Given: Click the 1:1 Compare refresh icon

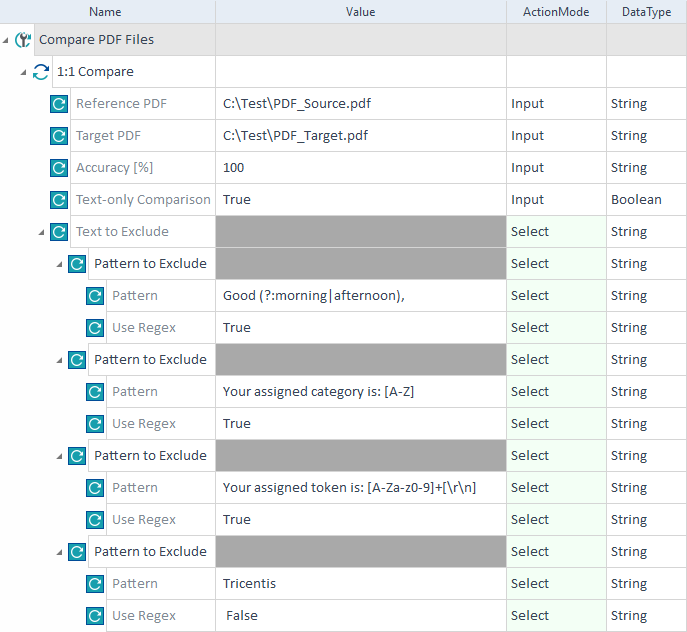Looking at the screenshot, I should (41, 72).
